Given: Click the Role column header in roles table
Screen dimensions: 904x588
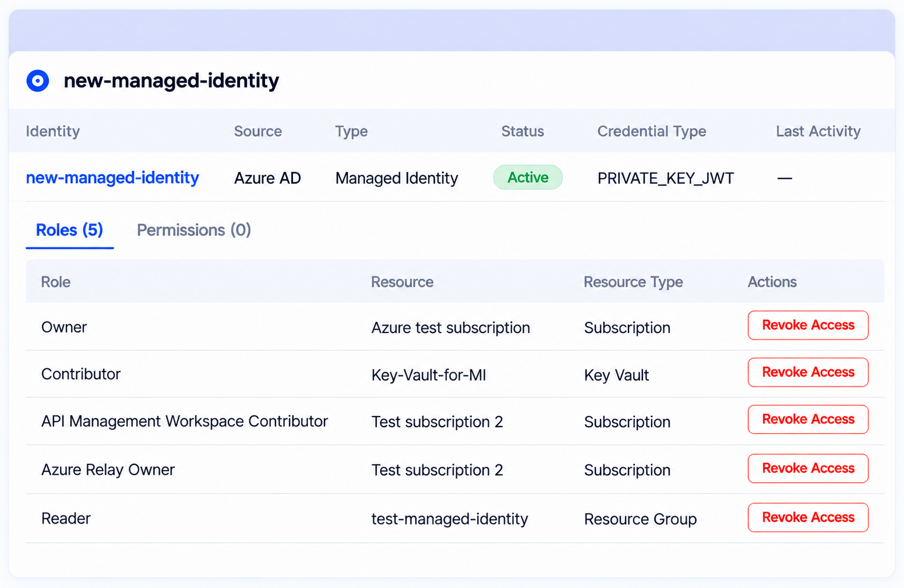Looking at the screenshot, I should coord(56,282).
